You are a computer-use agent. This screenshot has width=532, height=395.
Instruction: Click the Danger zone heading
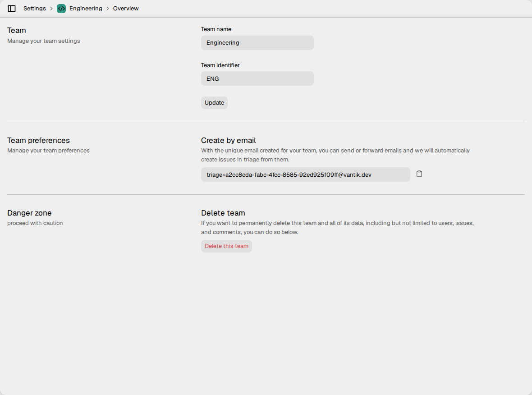tap(29, 213)
